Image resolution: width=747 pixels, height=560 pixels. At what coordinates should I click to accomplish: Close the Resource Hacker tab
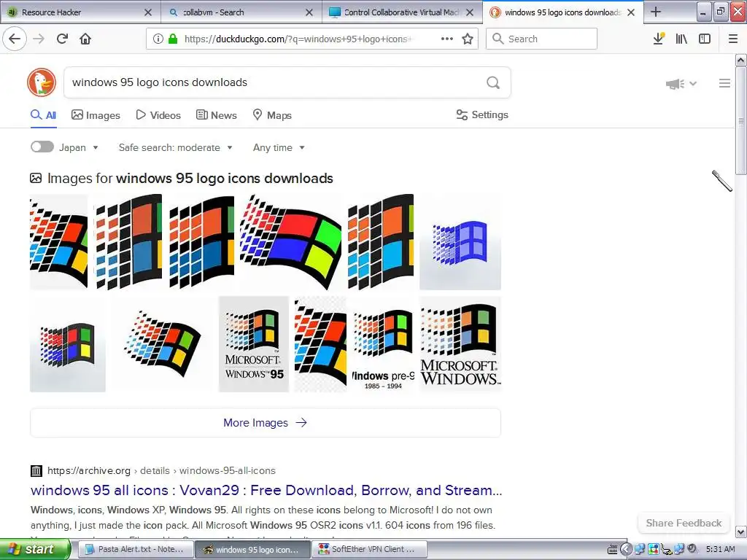pyautogui.click(x=148, y=12)
